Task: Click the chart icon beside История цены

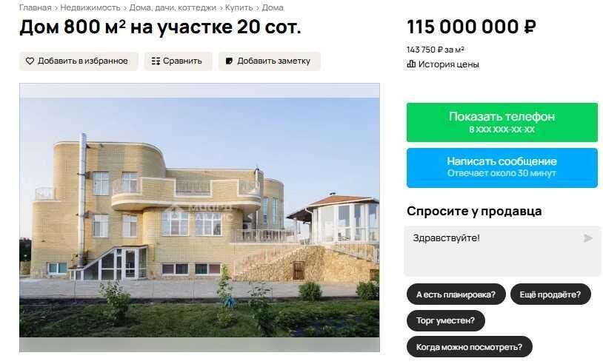Action: [411, 64]
